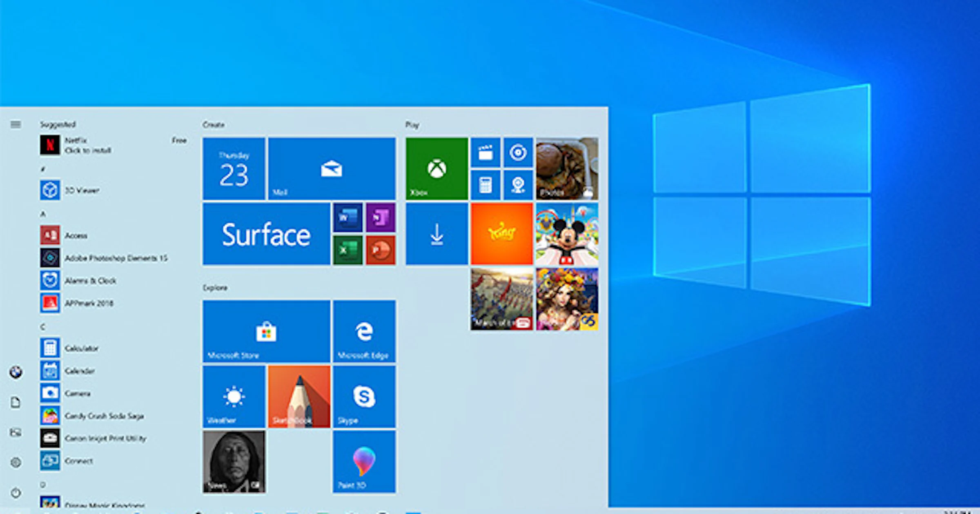
Task: Click the Suggested heading in app list
Action: (58, 124)
